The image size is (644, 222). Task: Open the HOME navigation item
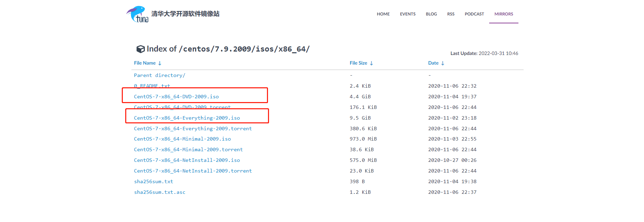point(383,14)
